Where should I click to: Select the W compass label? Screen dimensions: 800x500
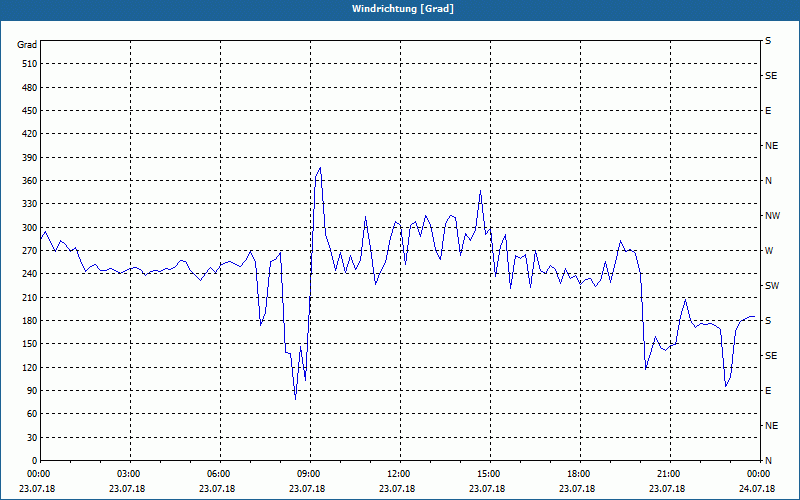769,251
